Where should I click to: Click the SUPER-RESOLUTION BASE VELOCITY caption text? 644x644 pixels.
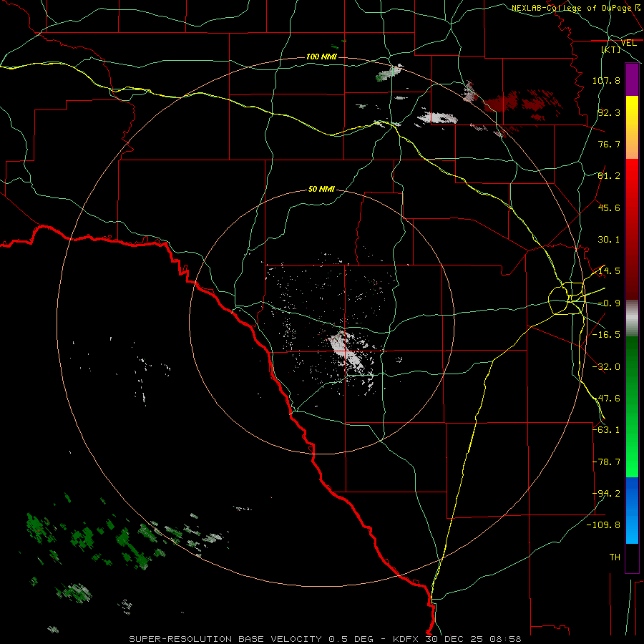tap(225, 639)
